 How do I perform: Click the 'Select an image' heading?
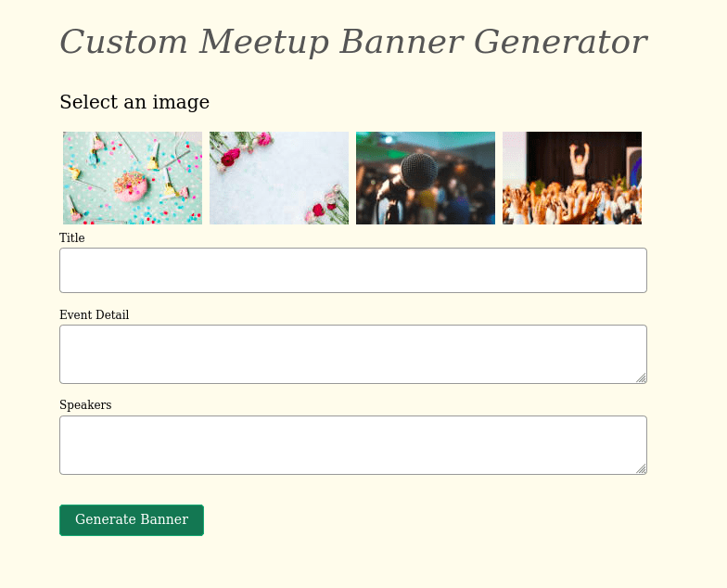coord(134,102)
